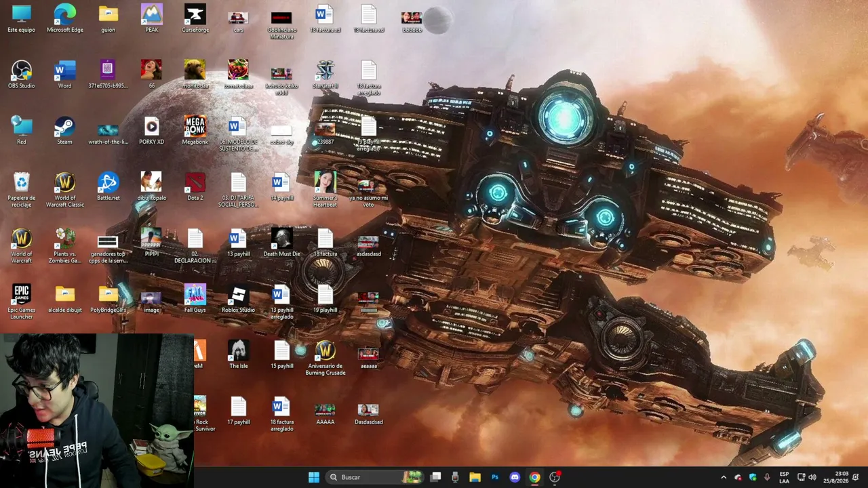Select the PIPIPI image file
This screenshot has width=868, height=488.
coord(151,242)
